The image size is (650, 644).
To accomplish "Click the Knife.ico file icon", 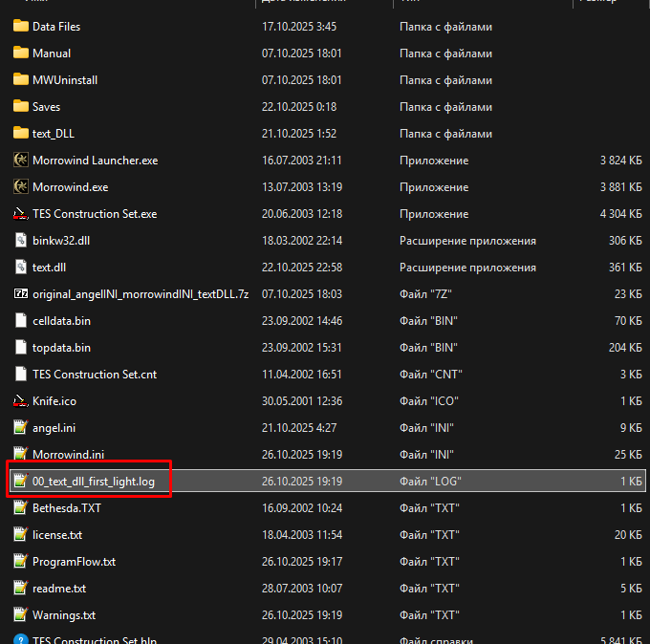I will (x=21, y=401).
